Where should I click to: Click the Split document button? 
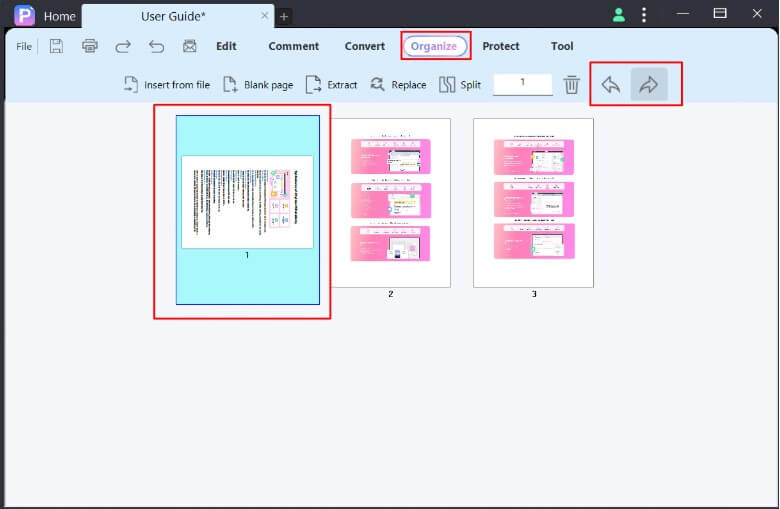[x=460, y=85]
